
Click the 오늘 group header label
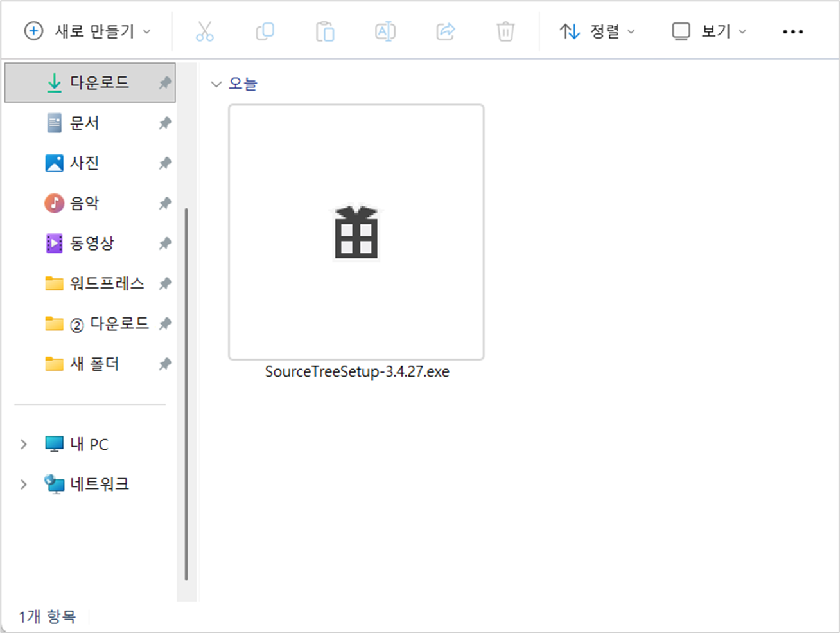tap(243, 84)
